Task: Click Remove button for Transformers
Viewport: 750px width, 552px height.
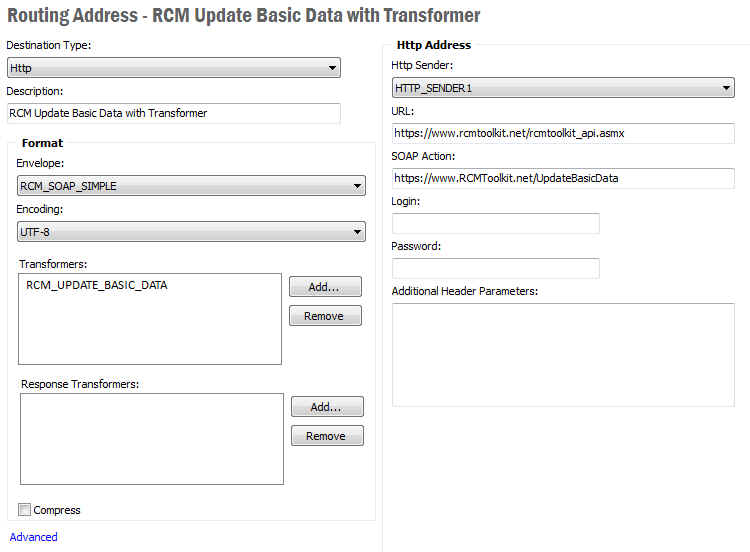Action: 325,316
